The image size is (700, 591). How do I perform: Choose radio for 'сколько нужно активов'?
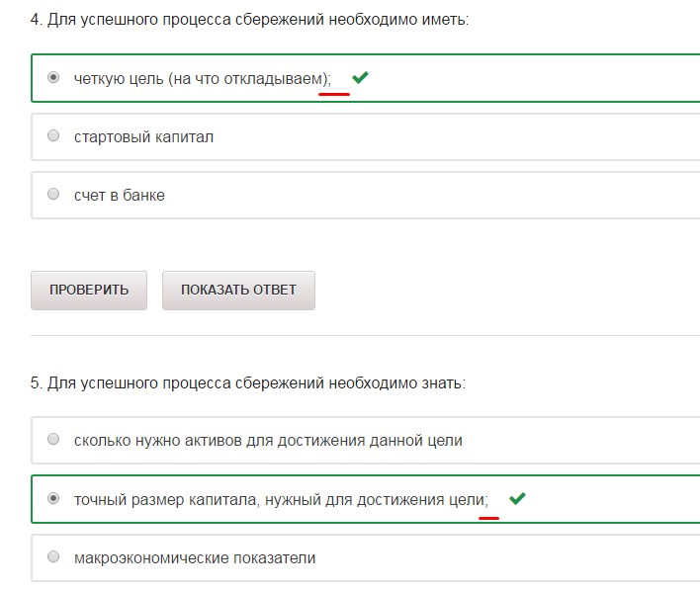click(53, 440)
